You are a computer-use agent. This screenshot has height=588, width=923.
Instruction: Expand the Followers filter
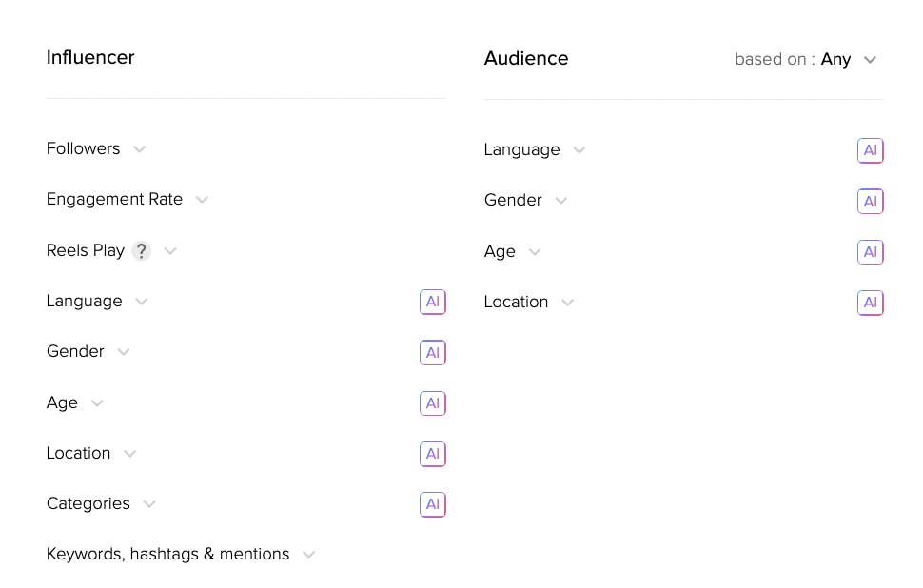tap(139, 149)
